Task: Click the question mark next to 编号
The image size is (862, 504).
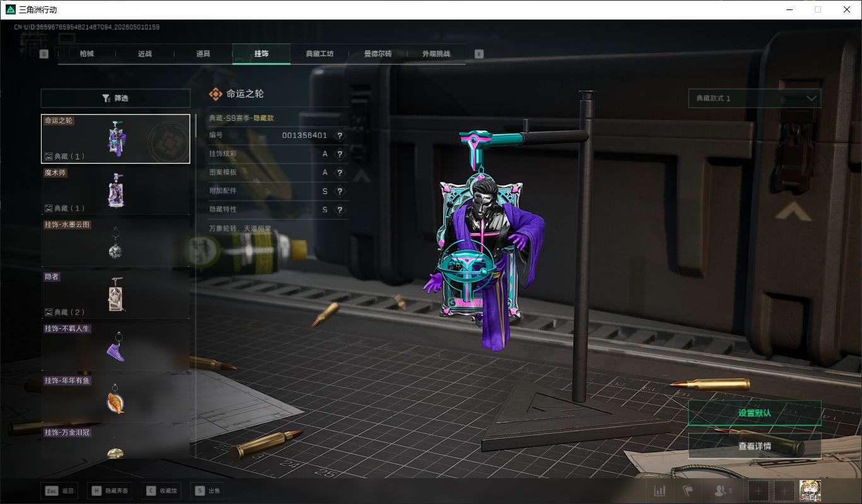Action: point(340,135)
